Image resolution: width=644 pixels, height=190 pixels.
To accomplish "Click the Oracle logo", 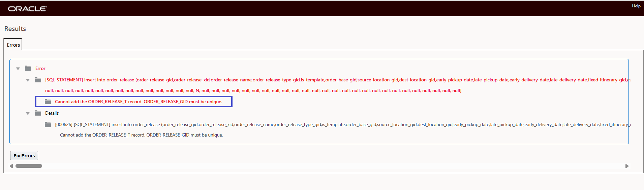I will pyautogui.click(x=27, y=9).
